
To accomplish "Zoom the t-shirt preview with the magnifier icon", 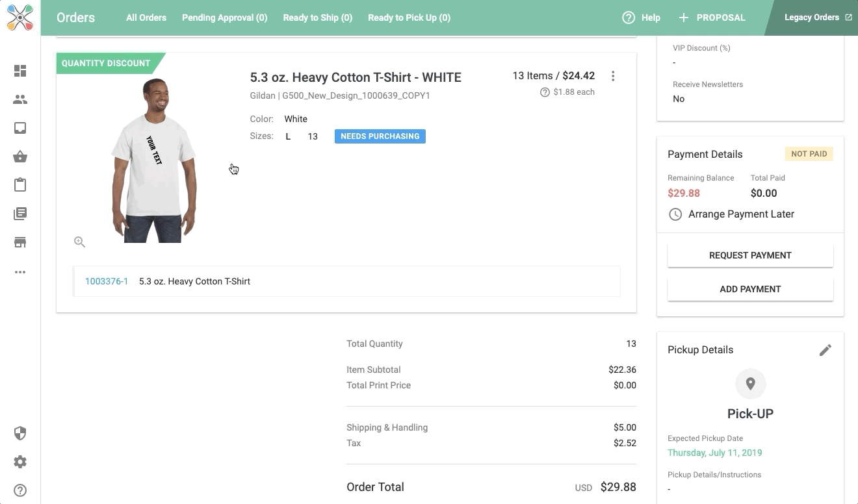I will [79, 241].
